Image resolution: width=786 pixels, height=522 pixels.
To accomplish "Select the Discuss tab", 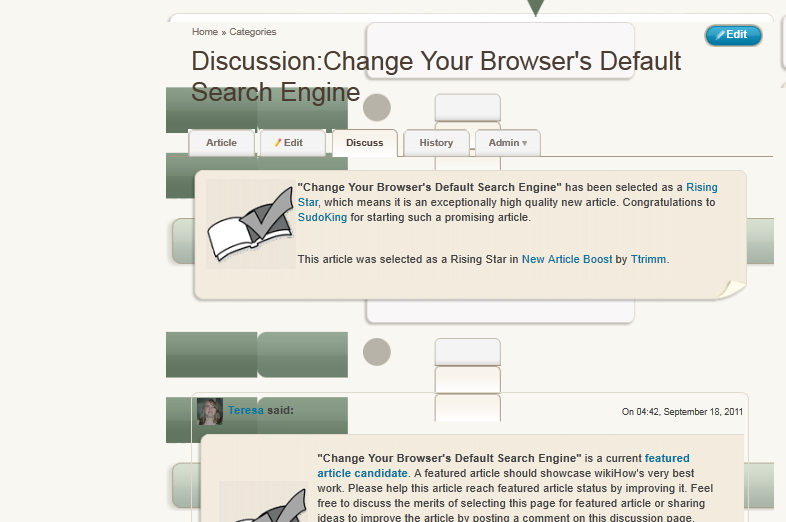I will [364, 143].
